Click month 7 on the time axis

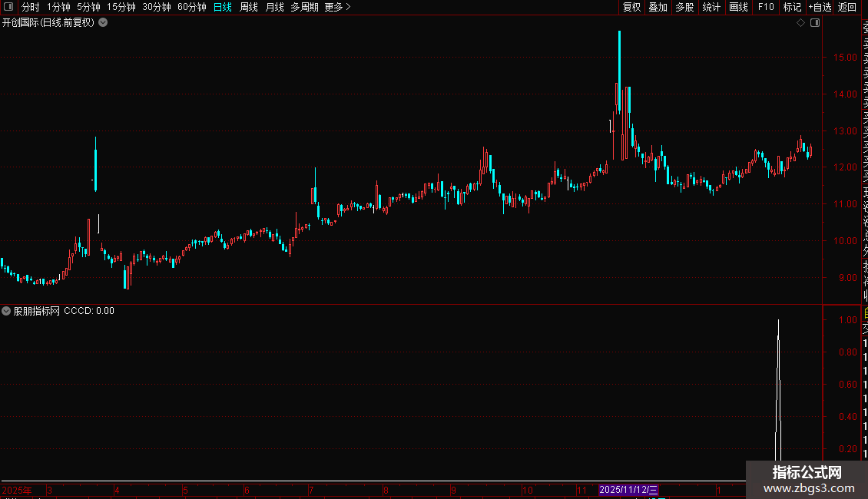click(311, 490)
